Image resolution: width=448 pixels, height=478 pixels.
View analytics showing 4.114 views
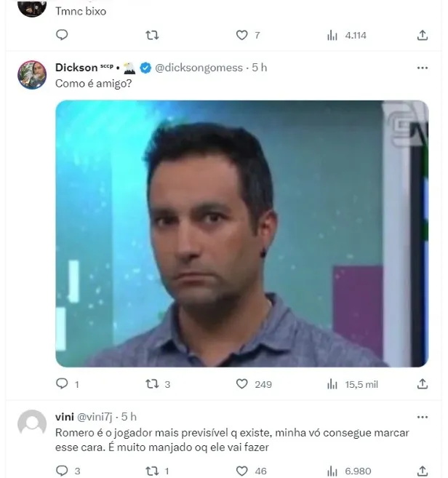(346, 36)
